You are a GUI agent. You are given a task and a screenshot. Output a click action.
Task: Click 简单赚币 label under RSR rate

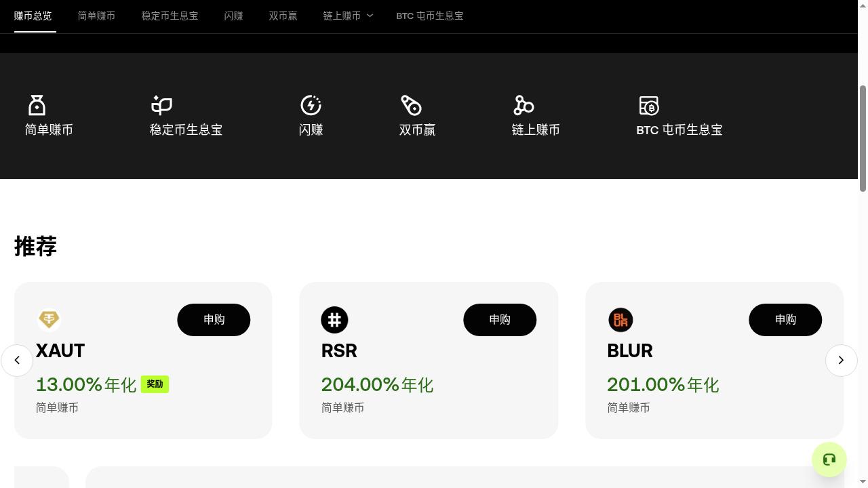(342, 407)
